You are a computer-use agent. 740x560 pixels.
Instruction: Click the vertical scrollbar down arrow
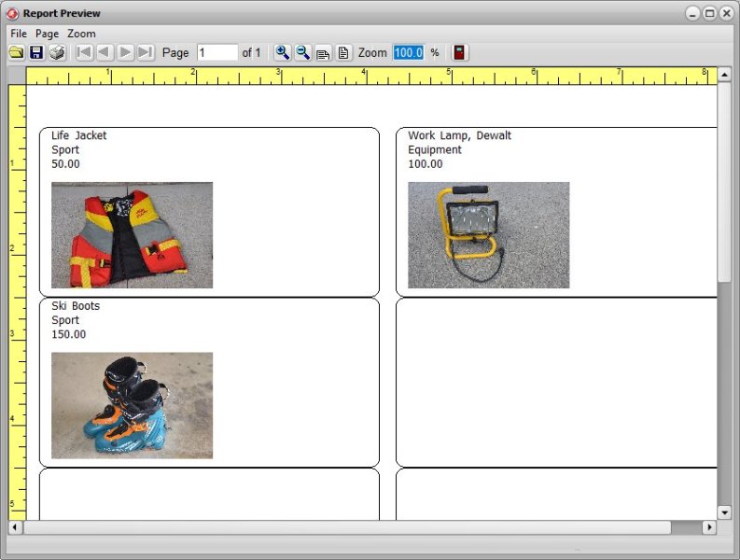[x=724, y=512]
